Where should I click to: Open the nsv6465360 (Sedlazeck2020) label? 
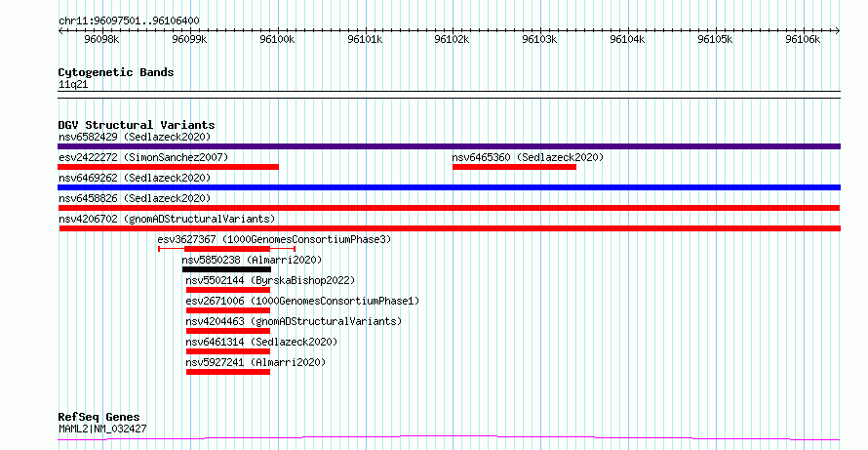coord(528,157)
